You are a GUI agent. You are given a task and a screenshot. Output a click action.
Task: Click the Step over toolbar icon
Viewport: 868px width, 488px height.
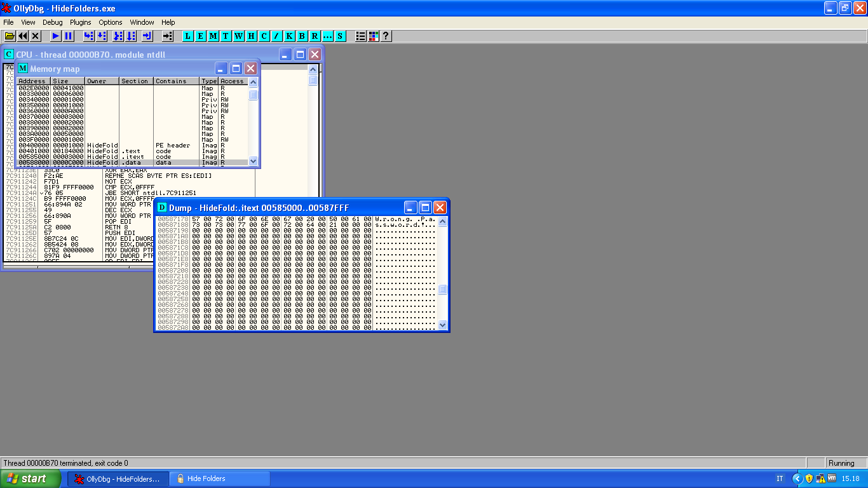102,36
